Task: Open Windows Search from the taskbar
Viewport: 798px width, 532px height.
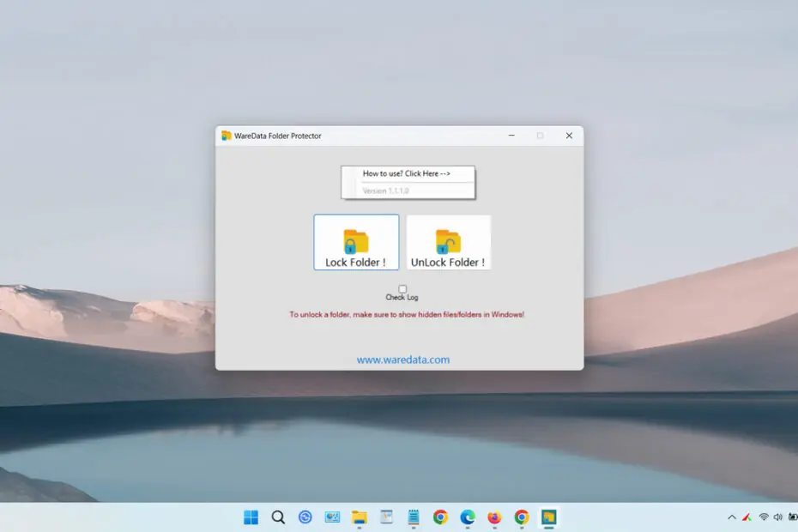Action: [278, 517]
